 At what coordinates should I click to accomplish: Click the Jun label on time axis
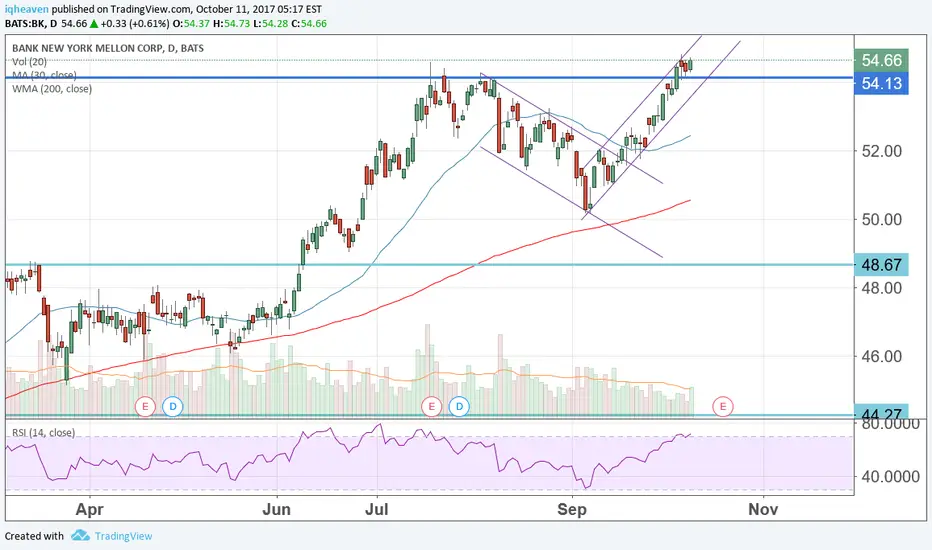(x=276, y=510)
